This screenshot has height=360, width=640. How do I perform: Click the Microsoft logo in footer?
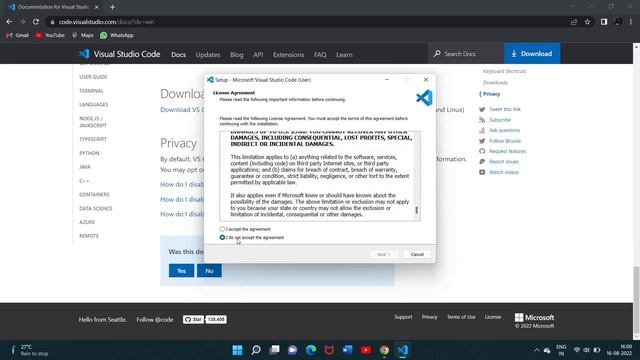click(x=534, y=317)
